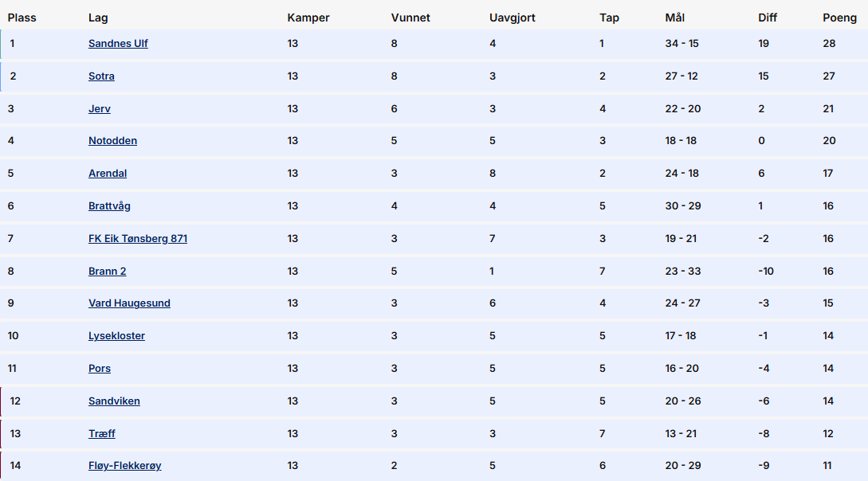868x481 pixels.
Task: Click the Jerv team link
Action: coord(100,109)
